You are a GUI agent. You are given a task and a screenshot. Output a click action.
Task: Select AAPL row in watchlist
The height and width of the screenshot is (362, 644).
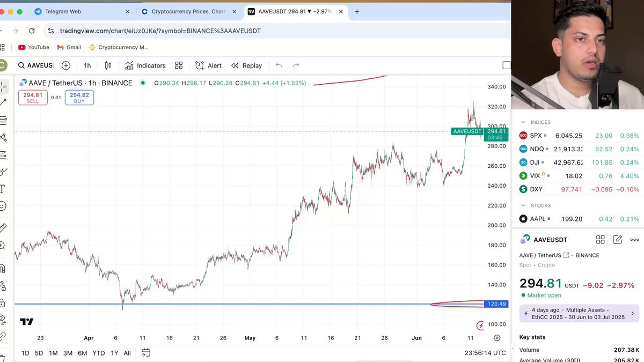(x=579, y=219)
